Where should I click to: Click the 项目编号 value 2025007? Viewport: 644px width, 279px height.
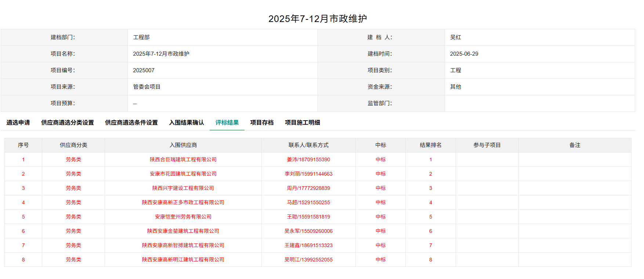coord(144,70)
